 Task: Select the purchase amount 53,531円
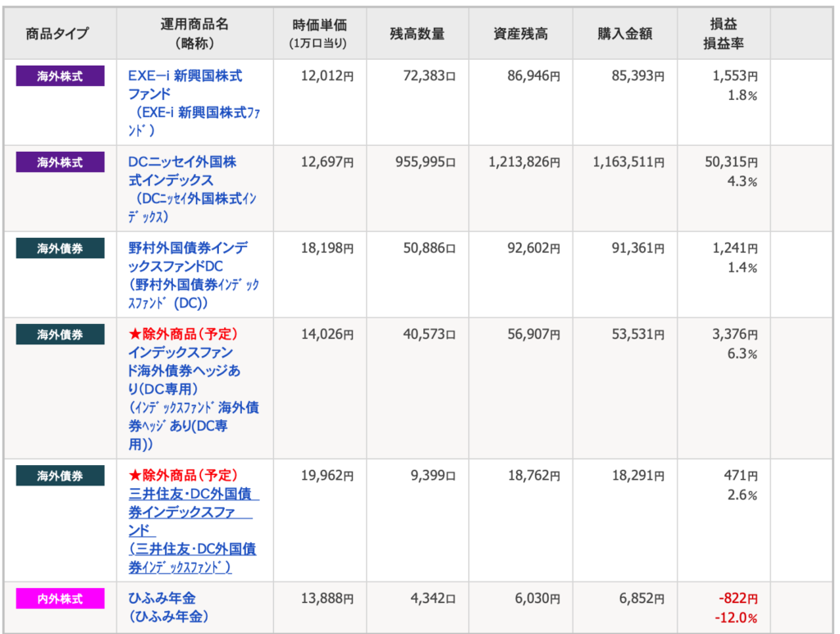point(638,335)
